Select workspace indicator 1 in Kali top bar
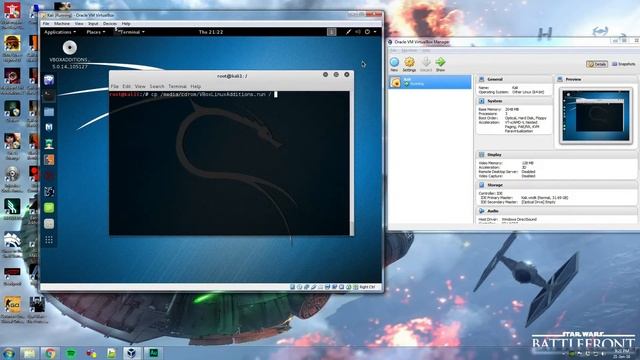Image resolution: width=640 pixels, height=360 pixels. pos(331,32)
